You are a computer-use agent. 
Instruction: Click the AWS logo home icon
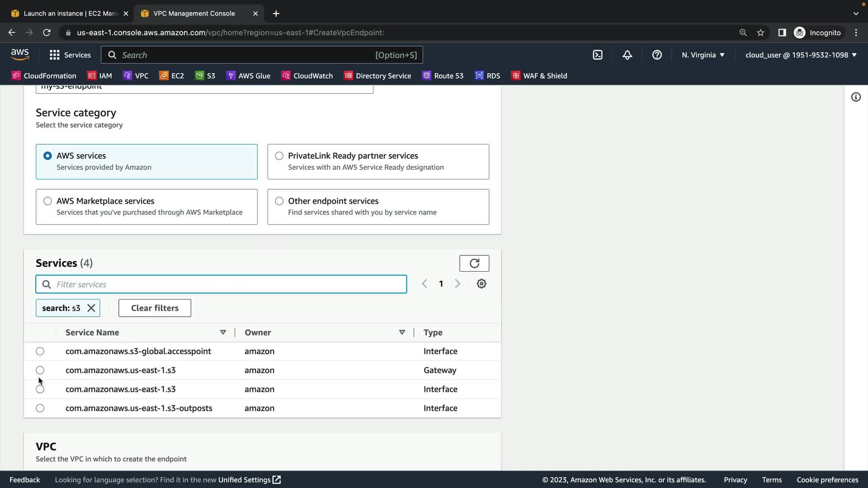(x=20, y=55)
